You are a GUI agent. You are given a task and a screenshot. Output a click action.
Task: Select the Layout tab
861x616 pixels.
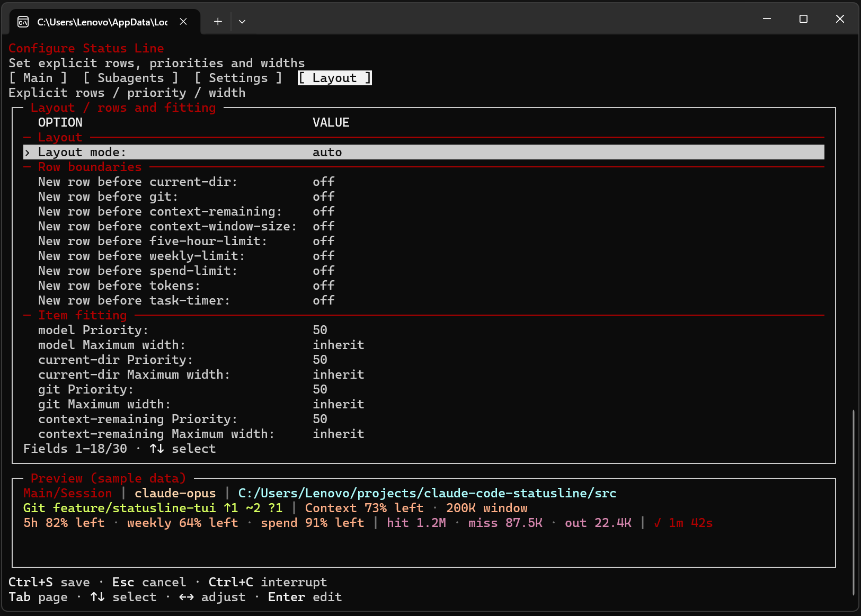[335, 78]
